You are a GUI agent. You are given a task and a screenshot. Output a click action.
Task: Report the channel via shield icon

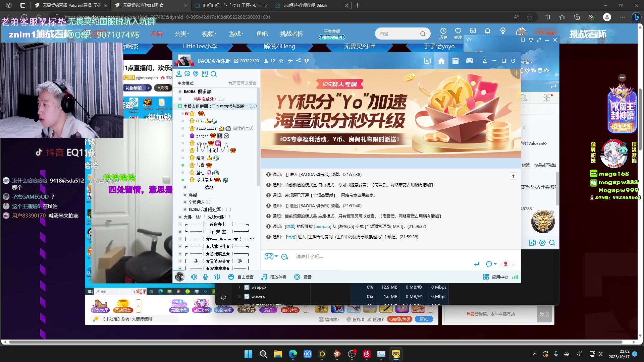click(306, 61)
